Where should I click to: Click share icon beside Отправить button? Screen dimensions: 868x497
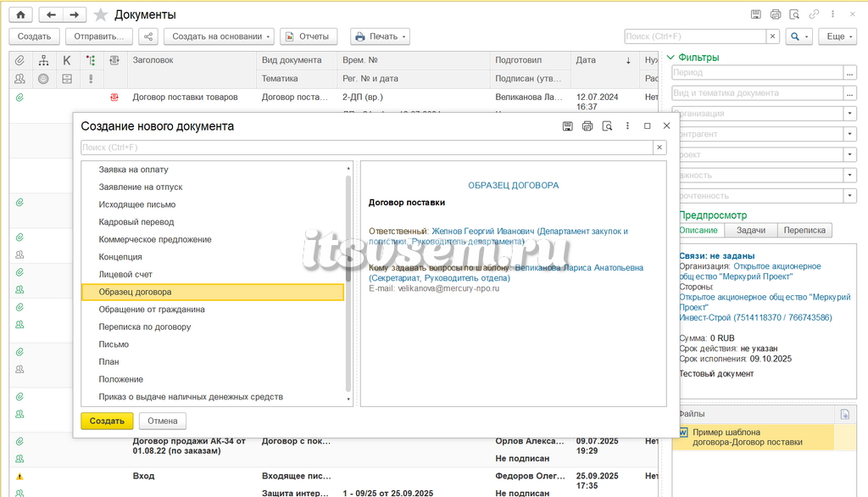(148, 36)
